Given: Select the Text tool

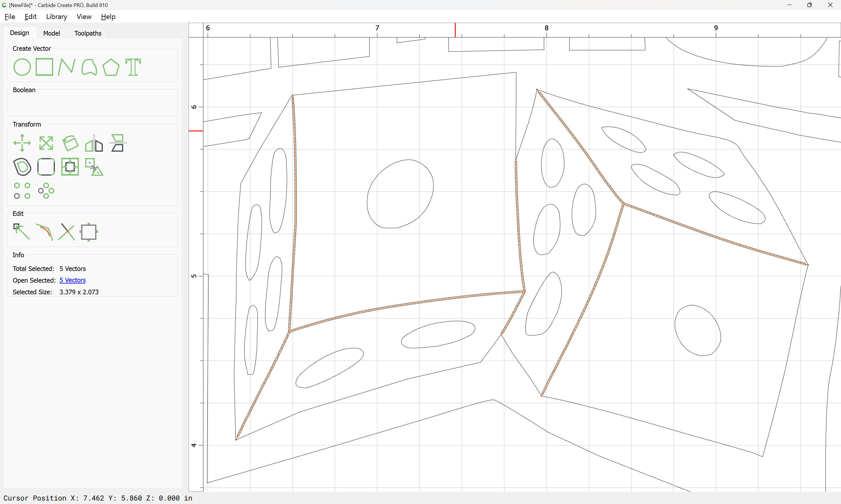Looking at the screenshot, I should [x=133, y=67].
